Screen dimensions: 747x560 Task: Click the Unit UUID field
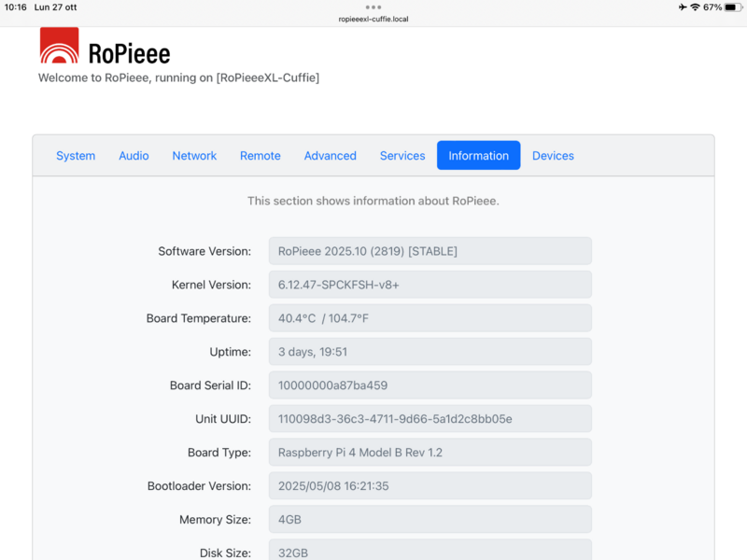tap(430, 419)
